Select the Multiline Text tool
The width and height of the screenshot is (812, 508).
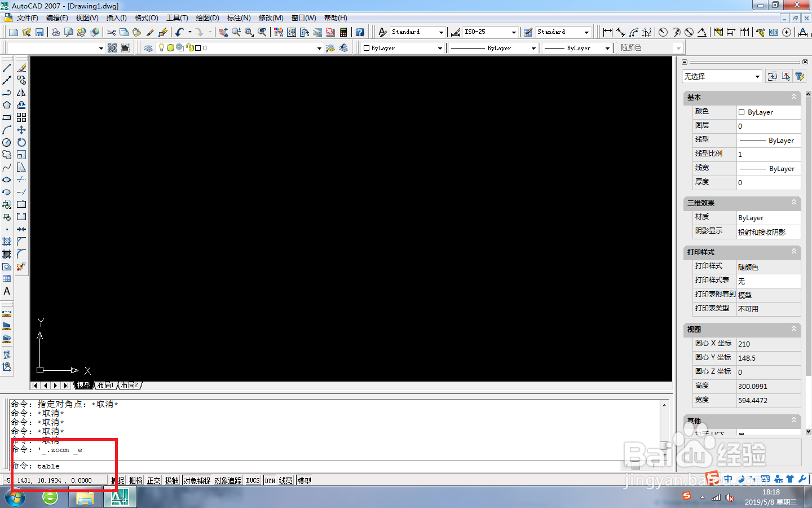[x=7, y=291]
